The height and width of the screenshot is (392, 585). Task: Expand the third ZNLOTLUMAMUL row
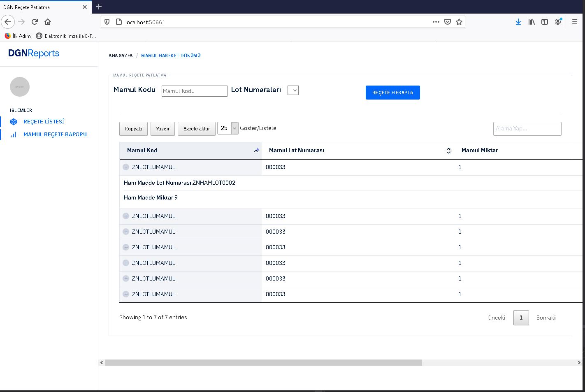coord(126,232)
